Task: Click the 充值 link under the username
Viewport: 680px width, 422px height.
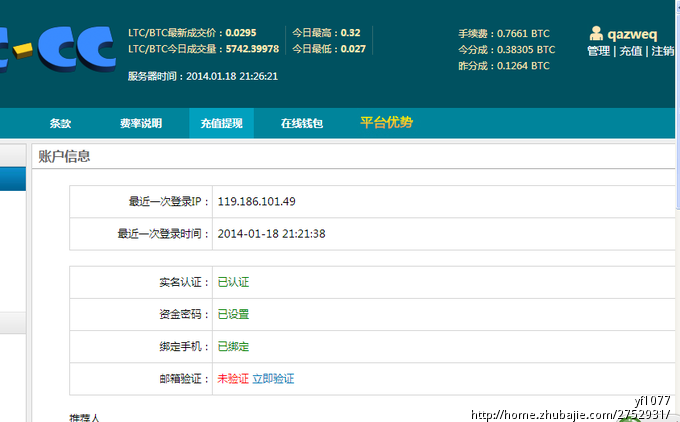Action: 631,51
